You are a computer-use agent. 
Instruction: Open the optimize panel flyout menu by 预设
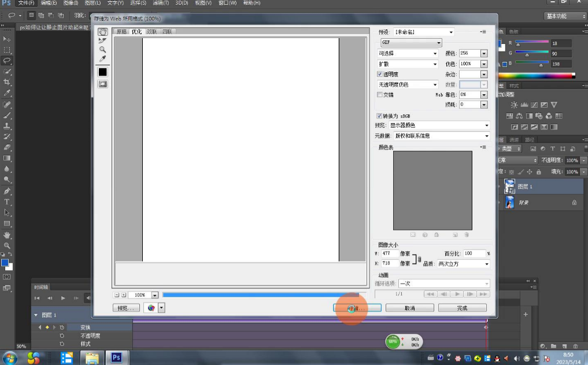483,32
